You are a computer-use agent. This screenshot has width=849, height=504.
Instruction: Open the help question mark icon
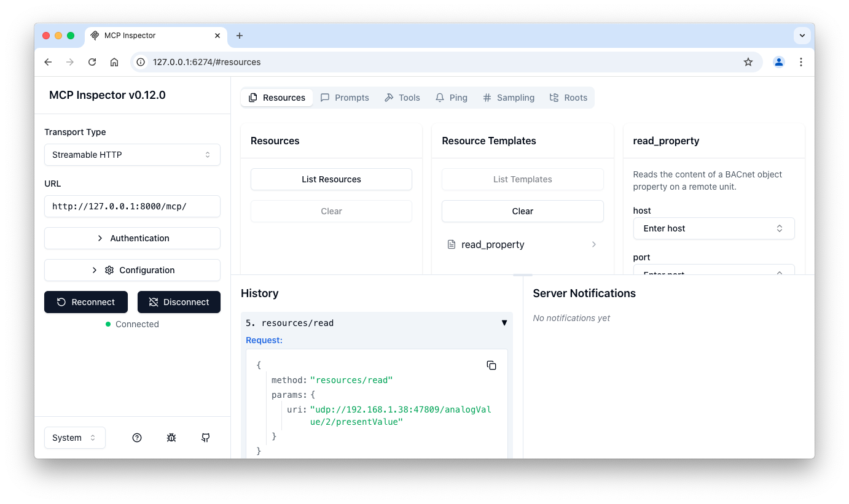coord(137,438)
